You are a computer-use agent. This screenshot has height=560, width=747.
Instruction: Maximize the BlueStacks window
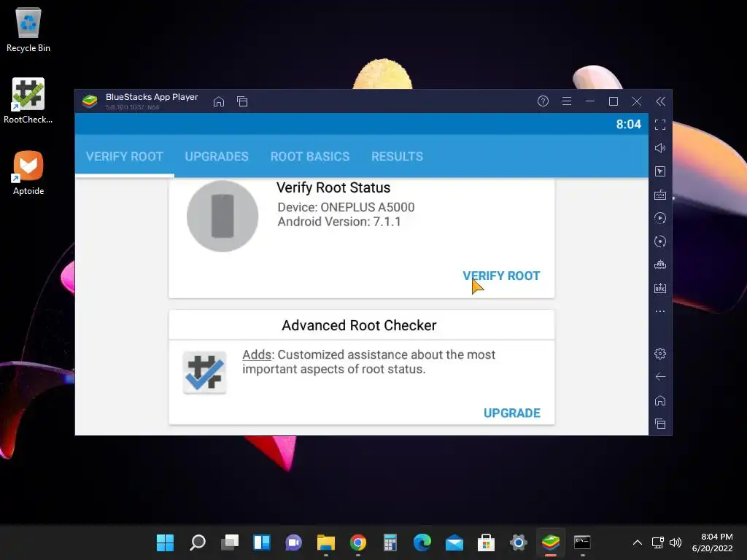pyautogui.click(x=614, y=101)
